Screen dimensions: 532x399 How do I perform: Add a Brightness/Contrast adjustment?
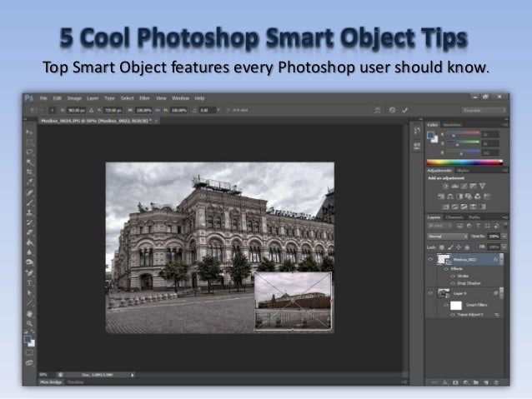coord(445,186)
